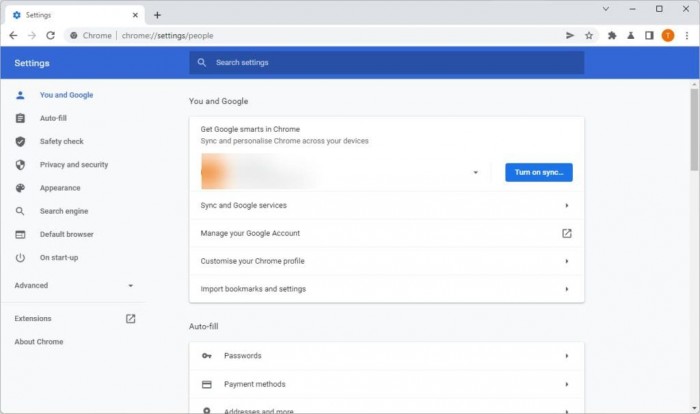
Task: Open Manage your Google Account link
Action: click(385, 233)
